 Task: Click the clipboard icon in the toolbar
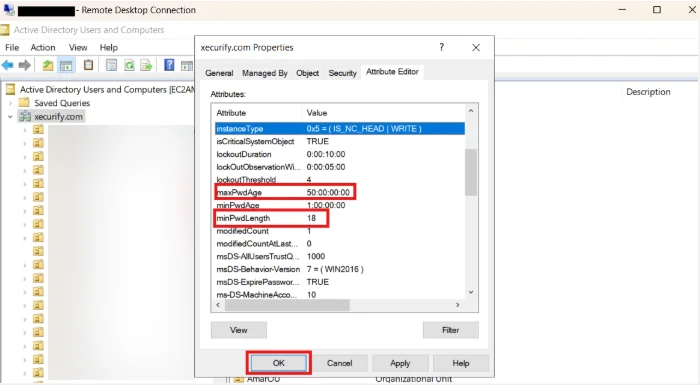click(x=88, y=65)
